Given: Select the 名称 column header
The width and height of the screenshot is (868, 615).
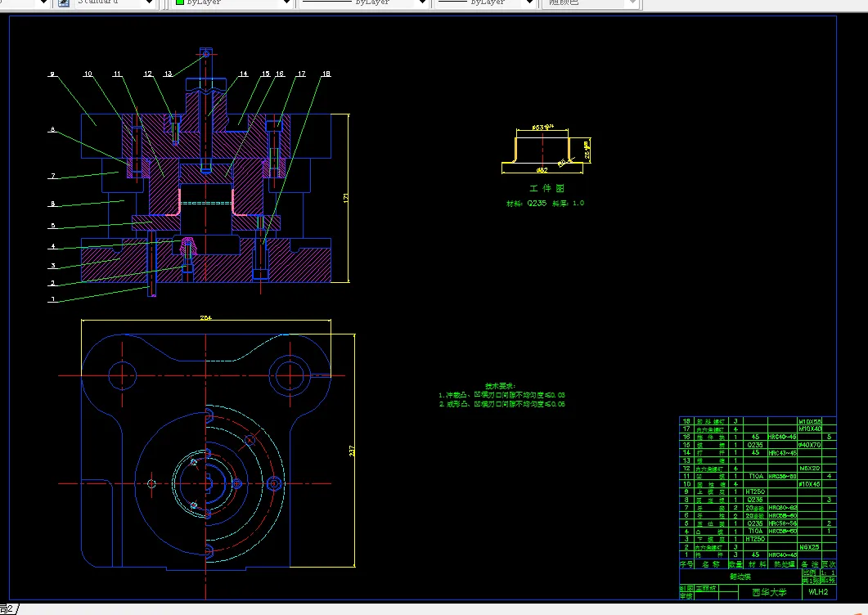Looking at the screenshot, I should click(x=711, y=564).
